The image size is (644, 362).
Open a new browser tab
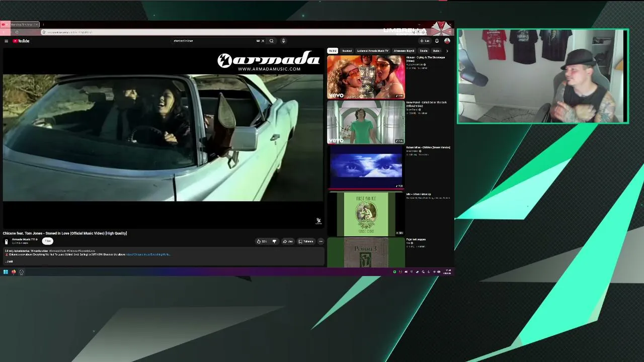point(43,25)
